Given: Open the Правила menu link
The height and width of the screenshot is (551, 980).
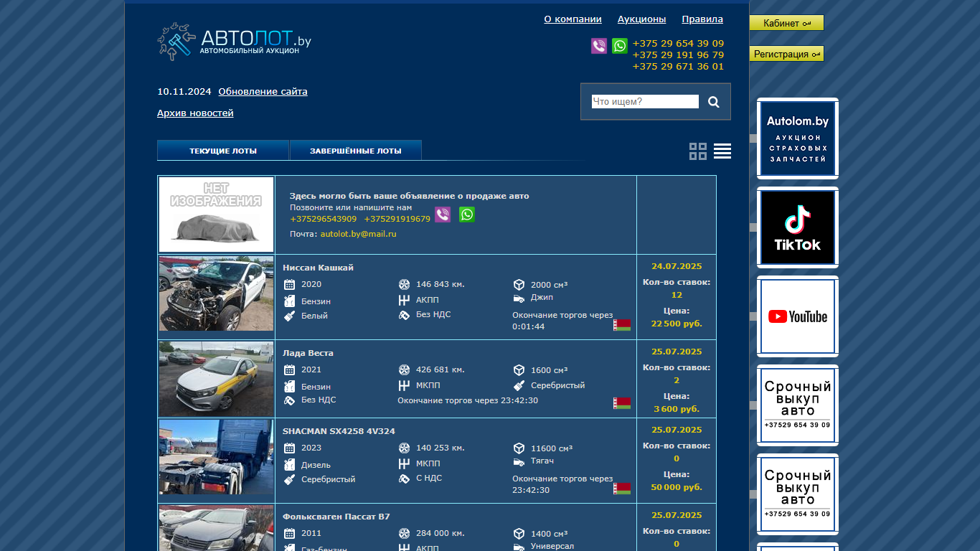Looking at the screenshot, I should pyautogui.click(x=702, y=19).
